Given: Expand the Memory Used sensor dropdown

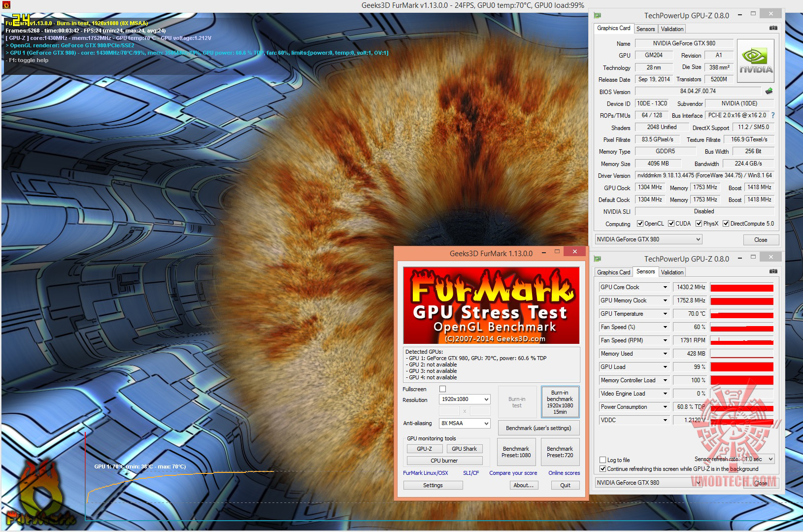Looking at the screenshot, I should (665, 354).
